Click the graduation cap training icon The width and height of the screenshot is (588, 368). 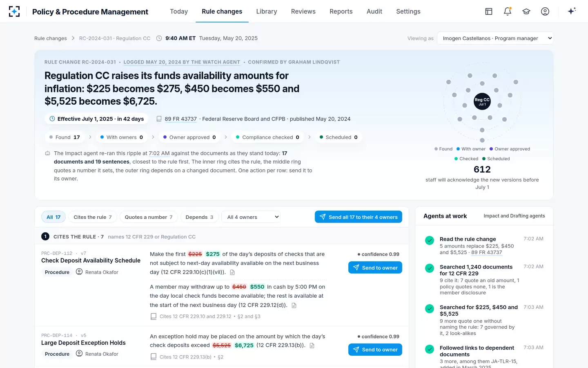coord(526,11)
